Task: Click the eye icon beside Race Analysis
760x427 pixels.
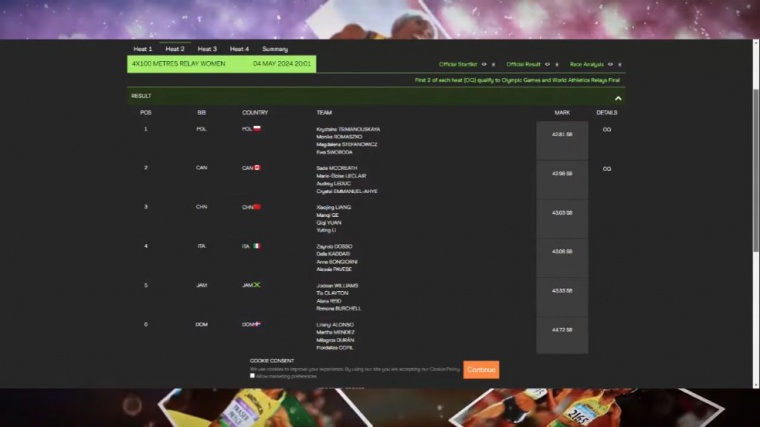Action: pos(610,64)
